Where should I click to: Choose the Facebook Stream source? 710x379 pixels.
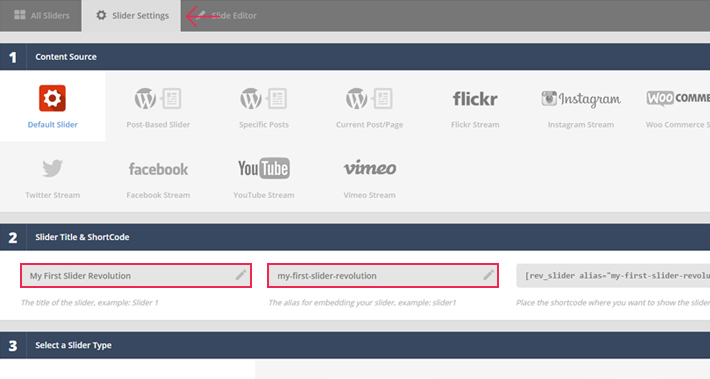click(158, 177)
